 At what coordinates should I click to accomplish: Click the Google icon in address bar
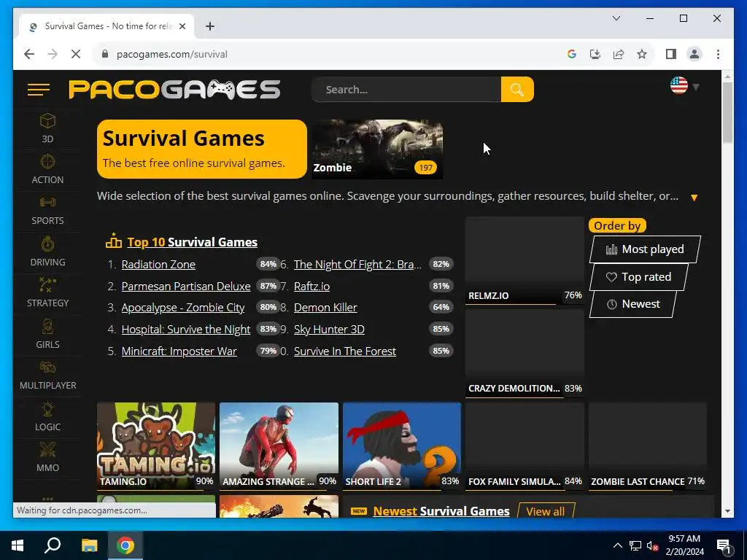[572, 54]
